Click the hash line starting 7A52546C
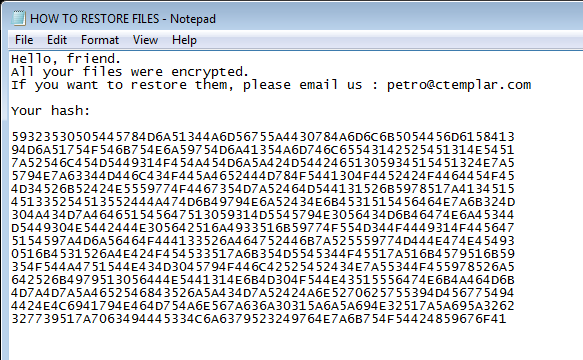Image resolution: width=583 pixels, height=360 pixels. tap(263, 163)
